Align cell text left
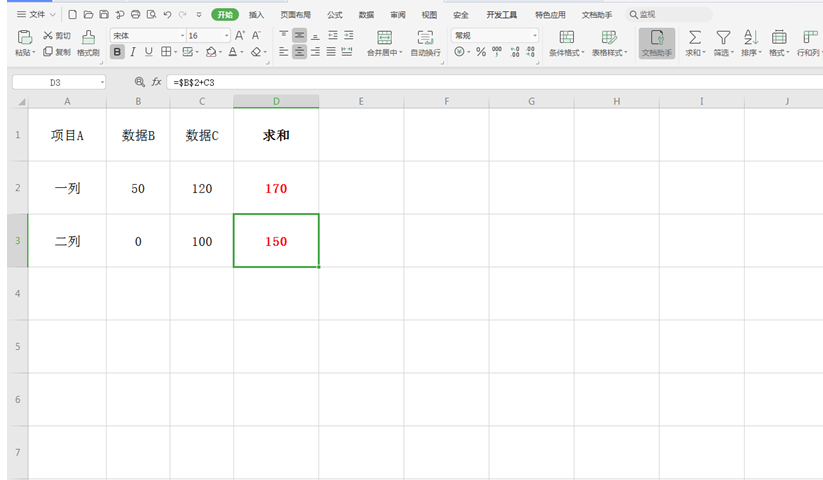The width and height of the screenshot is (823, 480). tap(283, 51)
